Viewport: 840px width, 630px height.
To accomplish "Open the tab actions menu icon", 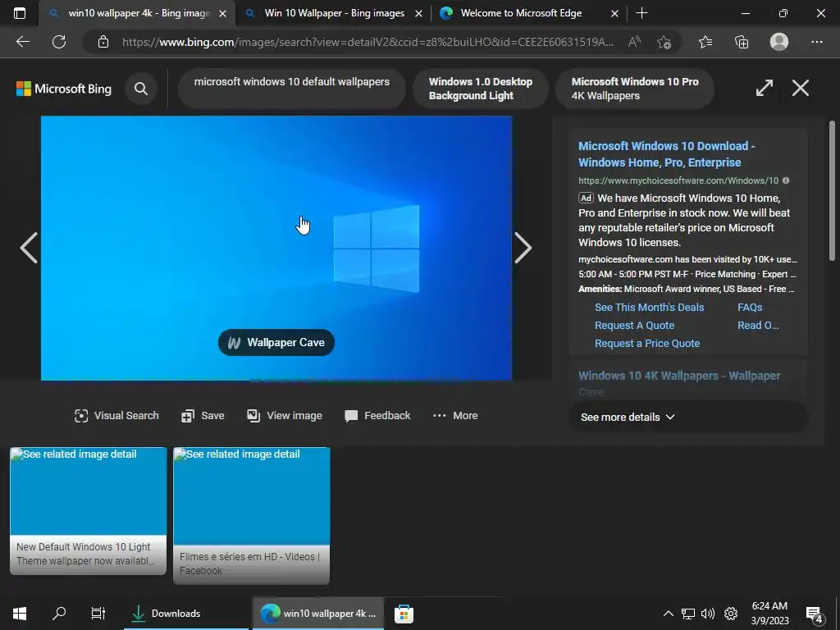I will (x=20, y=13).
